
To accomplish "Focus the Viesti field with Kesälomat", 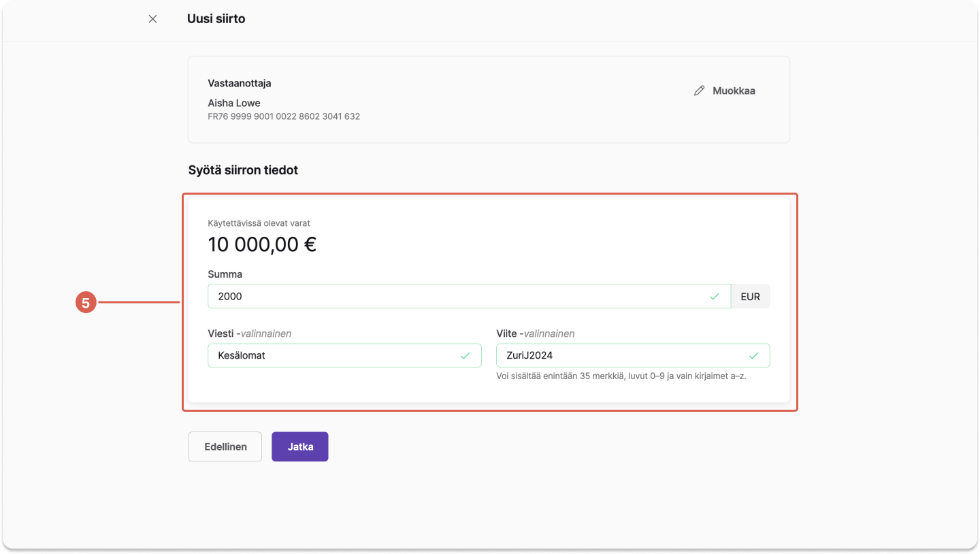I will [344, 355].
